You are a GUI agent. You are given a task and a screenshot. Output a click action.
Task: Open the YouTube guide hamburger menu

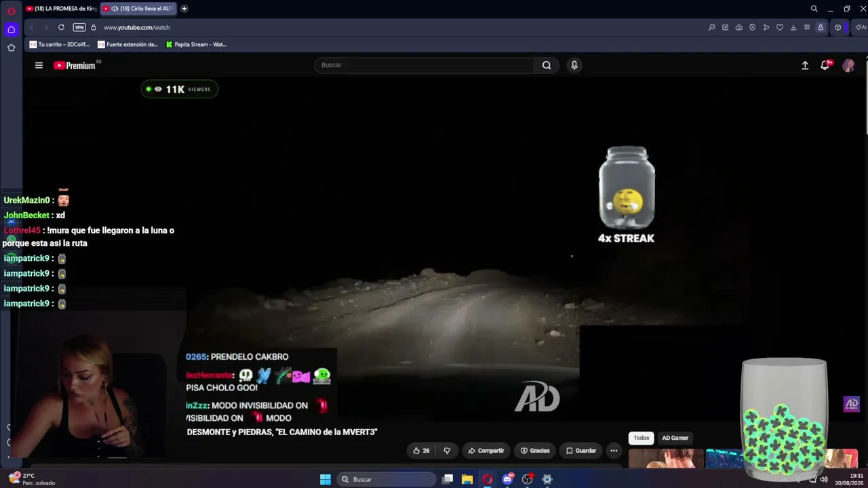point(39,65)
